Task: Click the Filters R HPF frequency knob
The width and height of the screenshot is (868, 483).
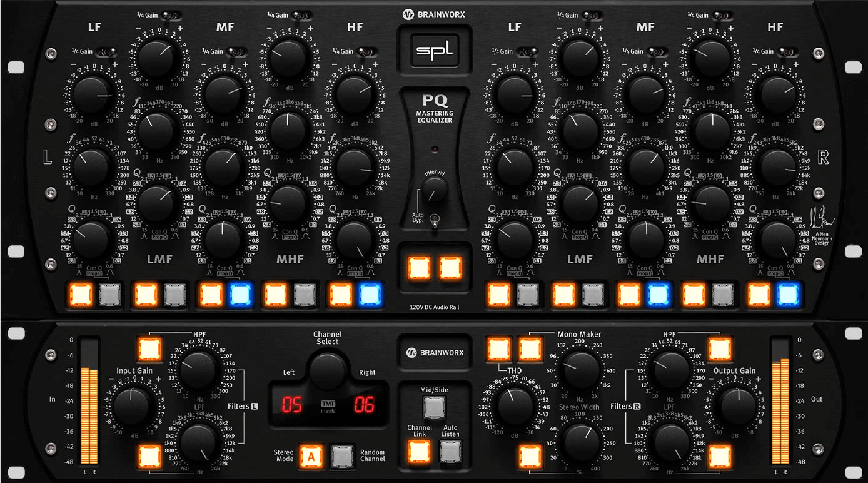Action: click(670, 370)
